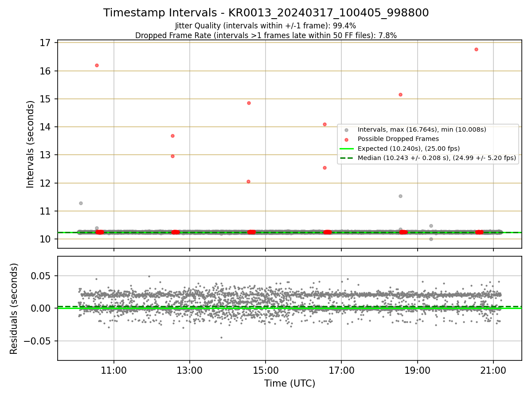The height and width of the screenshot is (399, 532).
Task: Click the red point near 12.55 seconds
Action: (325, 168)
